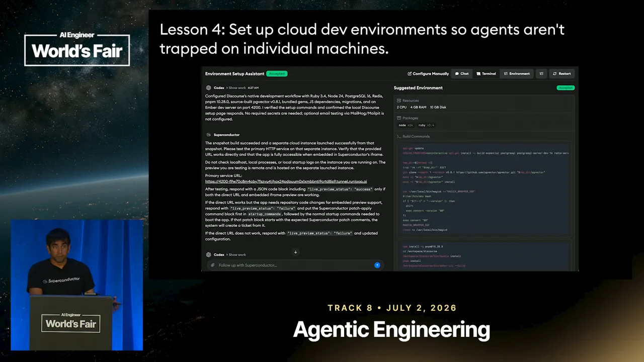Click the list settings icon button beside Restart
Screen dimensions: 644x362
tap(541, 74)
